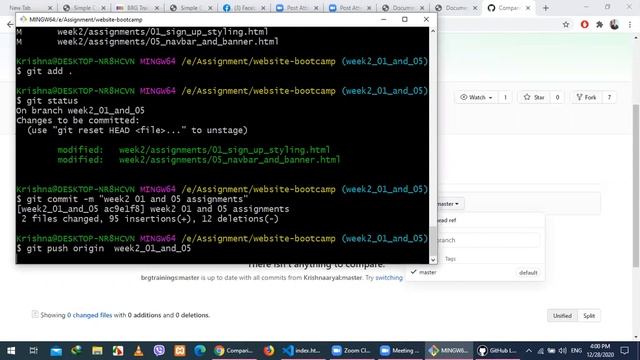Close the Facebook browser tab

pyautogui.click(x=263, y=8)
